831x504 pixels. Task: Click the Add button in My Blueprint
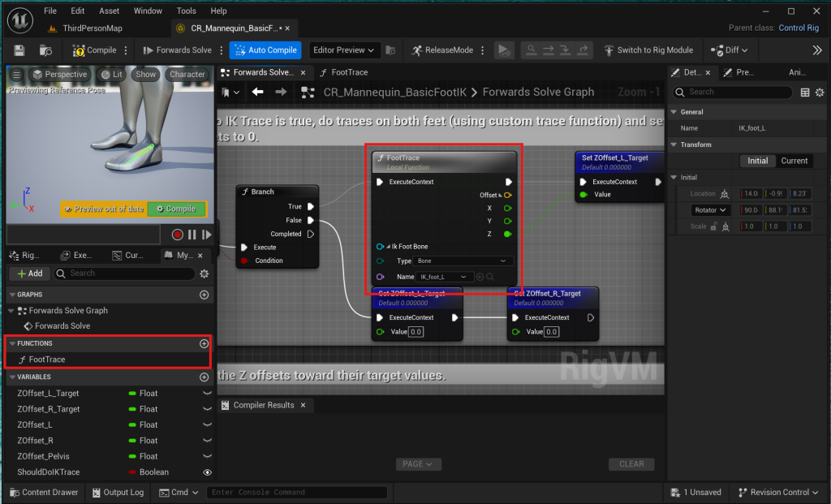click(x=30, y=274)
